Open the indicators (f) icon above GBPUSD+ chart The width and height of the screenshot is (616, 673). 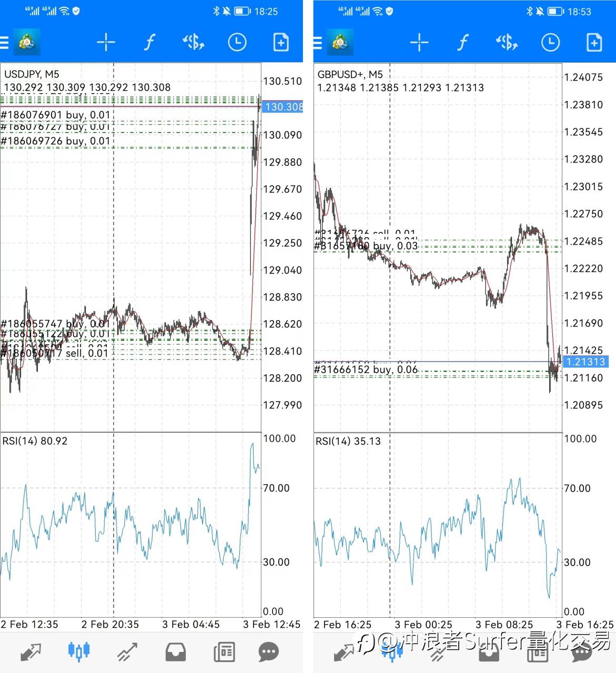[x=462, y=42]
